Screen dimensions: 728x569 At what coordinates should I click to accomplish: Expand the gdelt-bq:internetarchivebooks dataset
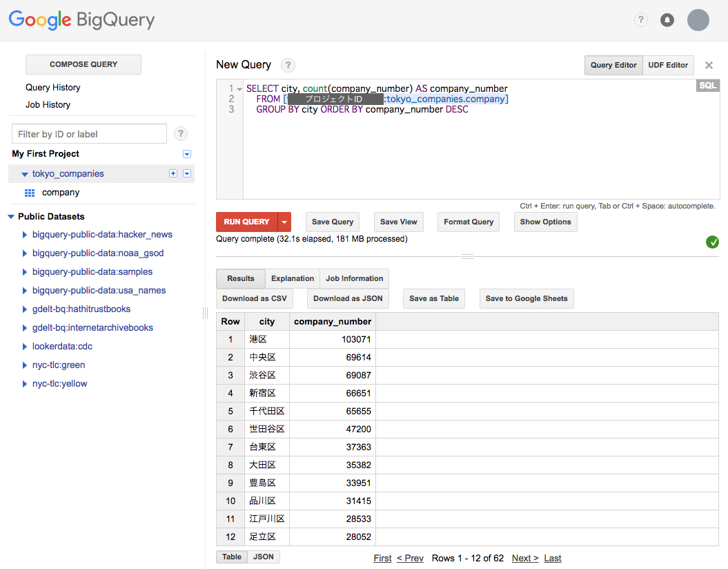coord(25,328)
